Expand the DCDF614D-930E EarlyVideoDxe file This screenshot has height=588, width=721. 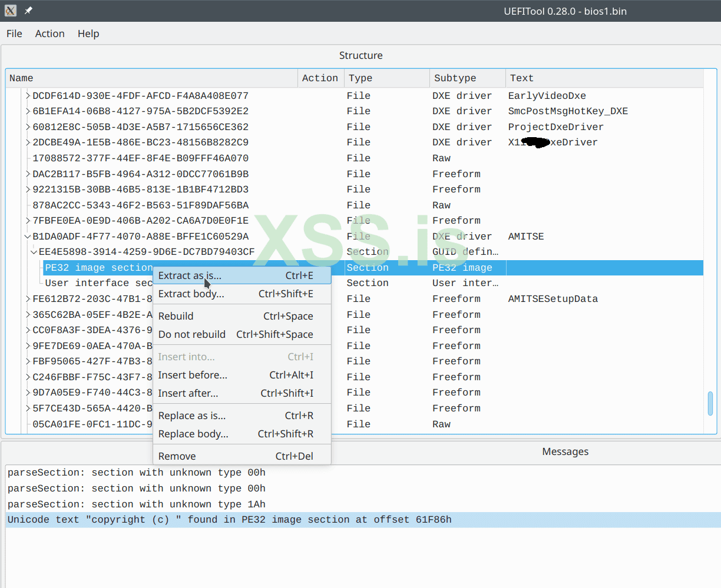point(28,95)
